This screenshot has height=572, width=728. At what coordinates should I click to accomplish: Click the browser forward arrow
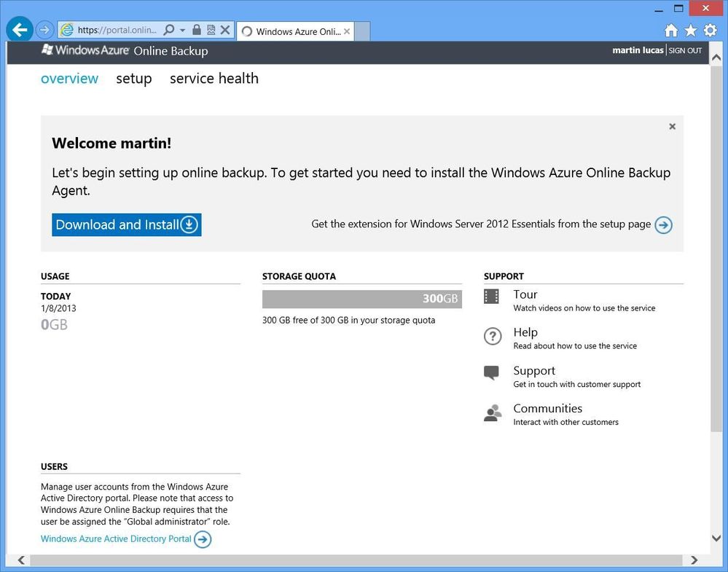pos(44,30)
